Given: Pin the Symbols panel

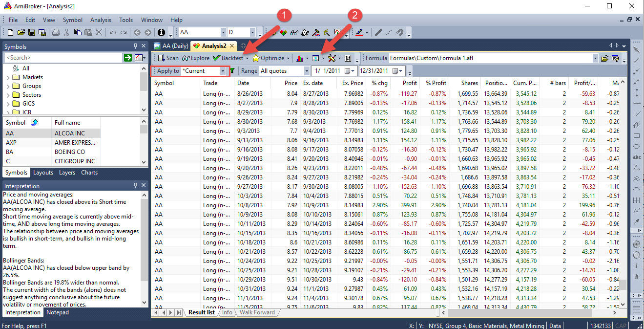Looking at the screenshot, I should click(x=135, y=46).
